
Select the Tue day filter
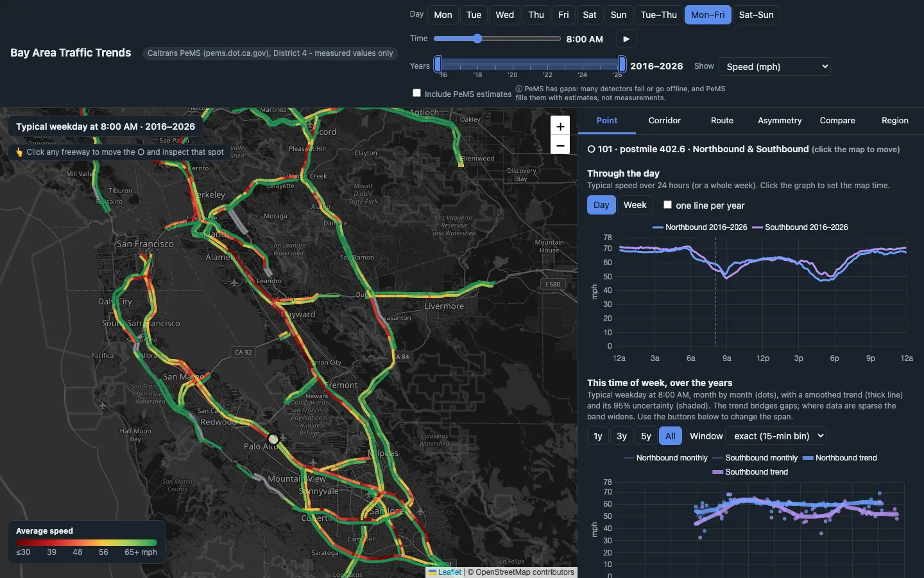[474, 15]
